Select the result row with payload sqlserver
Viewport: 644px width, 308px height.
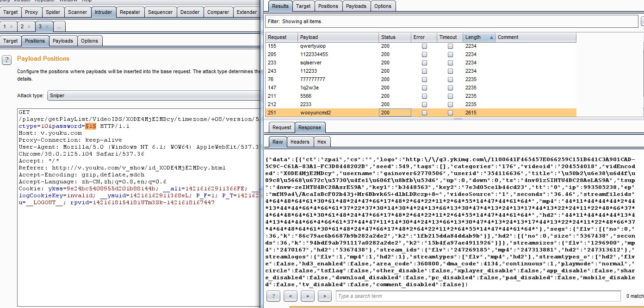[x=421, y=63]
